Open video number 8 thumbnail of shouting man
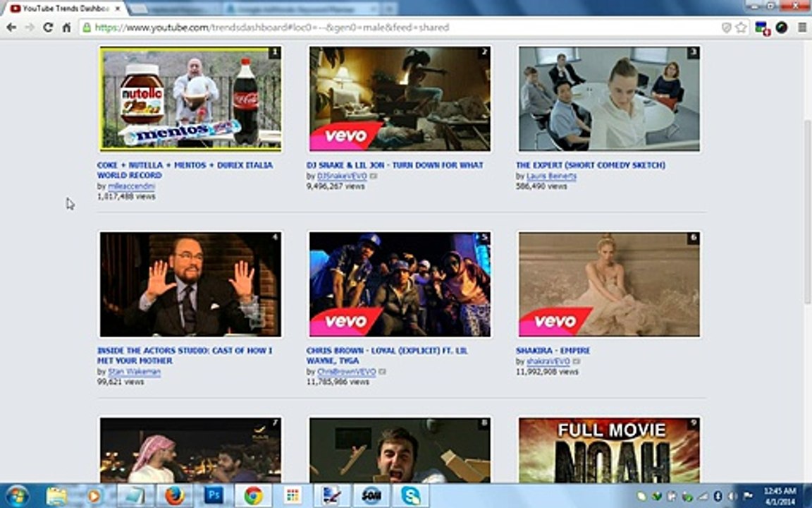The image size is (812, 508). point(400,450)
